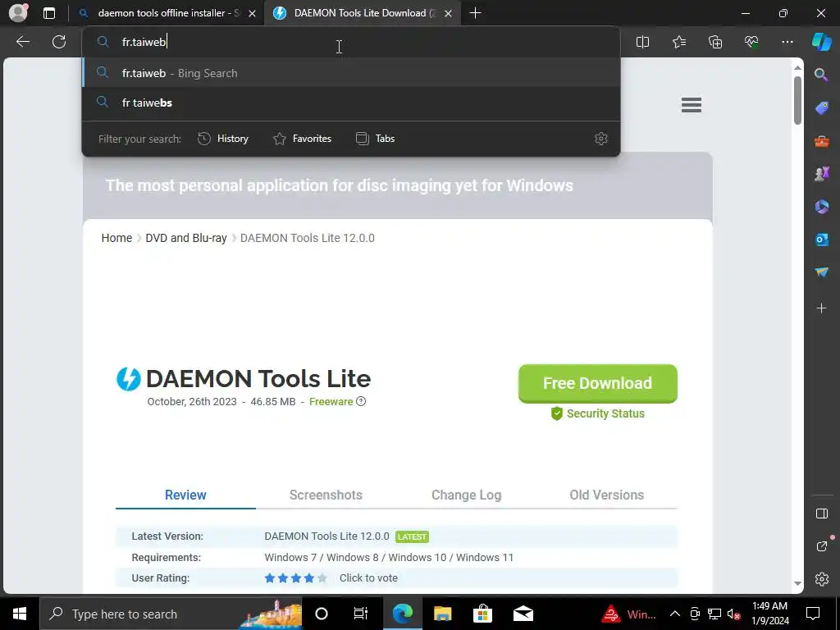This screenshot has width=840, height=630.
Task: Select the Screenshots tab
Action: point(326,495)
